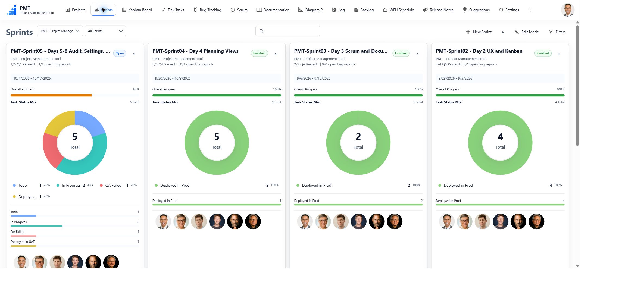Viewport: 644px width, 298px height.
Task: Switch to the Backlog tab
Action: coord(364,10)
